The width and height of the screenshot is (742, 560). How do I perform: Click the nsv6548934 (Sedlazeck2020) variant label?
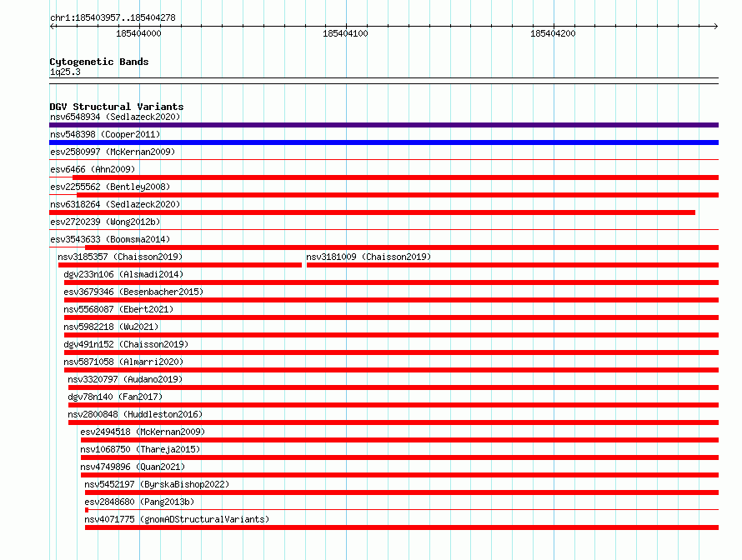point(115,117)
